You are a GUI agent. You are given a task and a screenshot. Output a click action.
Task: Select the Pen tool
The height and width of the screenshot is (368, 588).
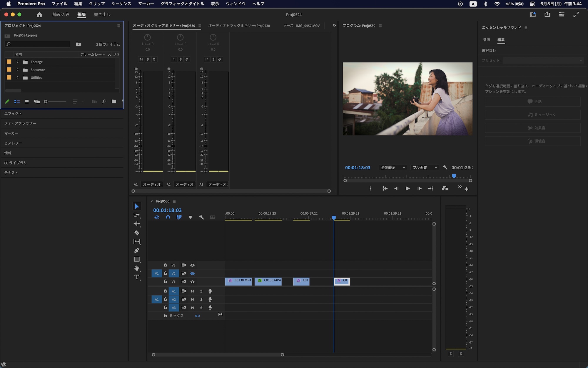tap(137, 251)
